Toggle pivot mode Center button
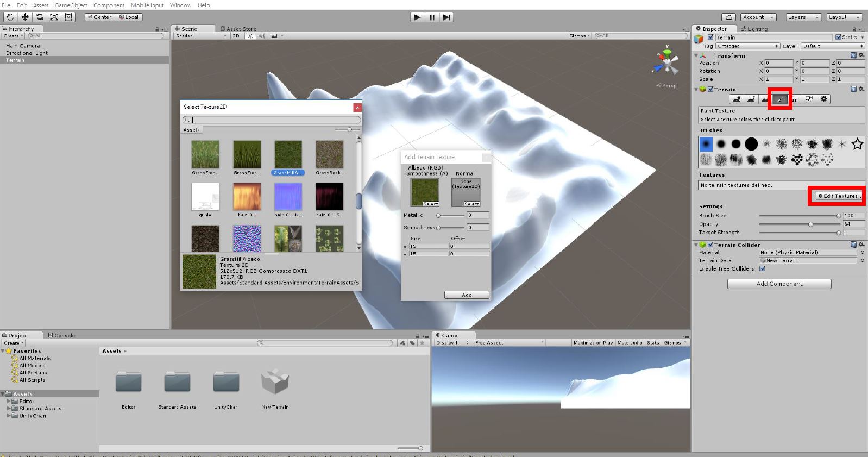This screenshot has width=868, height=457. tap(99, 17)
